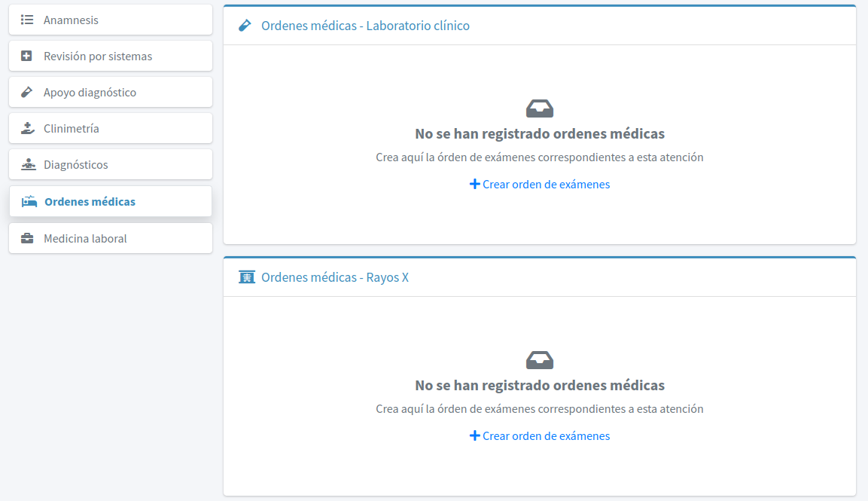Click the Apoyo diagnóstico test tube icon
Viewport: 868px width, 501px height.
(27, 93)
